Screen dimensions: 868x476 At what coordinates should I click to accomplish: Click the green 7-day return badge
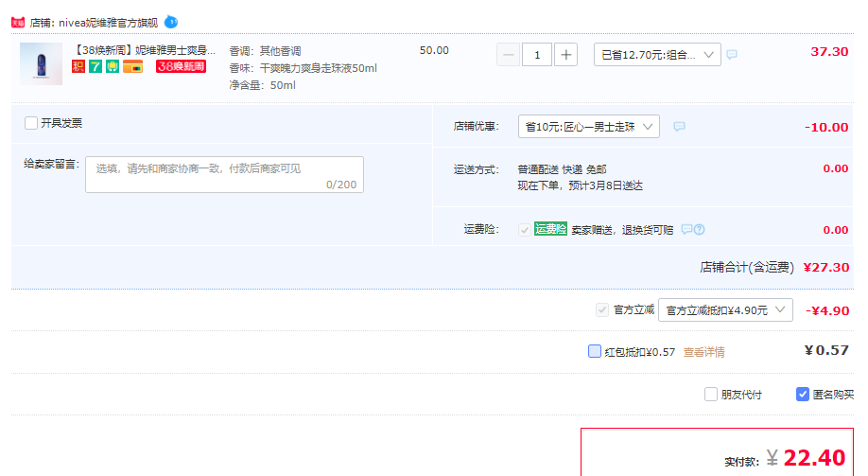pos(95,67)
